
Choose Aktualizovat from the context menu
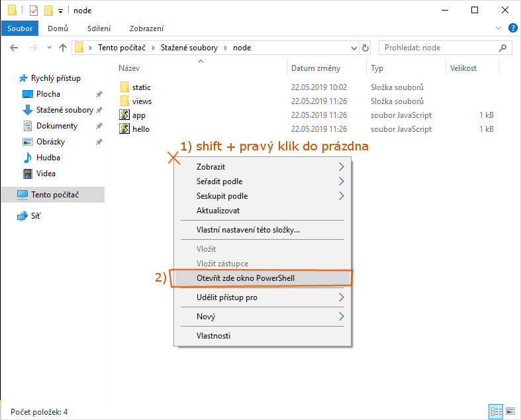point(263,211)
